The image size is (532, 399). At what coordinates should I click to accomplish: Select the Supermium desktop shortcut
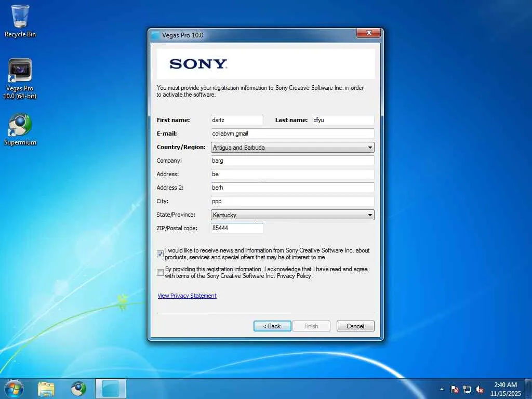[x=20, y=129]
